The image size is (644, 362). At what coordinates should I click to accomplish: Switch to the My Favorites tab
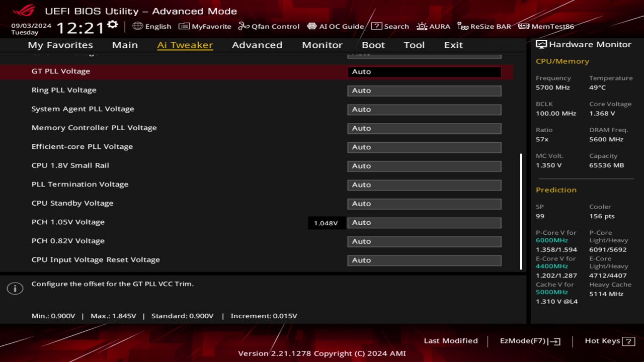[x=60, y=45]
